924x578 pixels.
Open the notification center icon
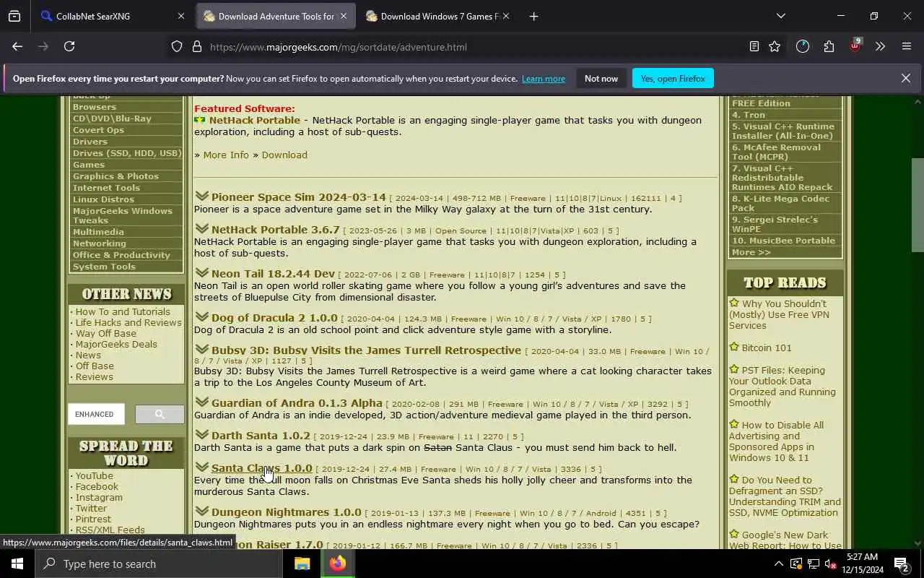(x=902, y=564)
